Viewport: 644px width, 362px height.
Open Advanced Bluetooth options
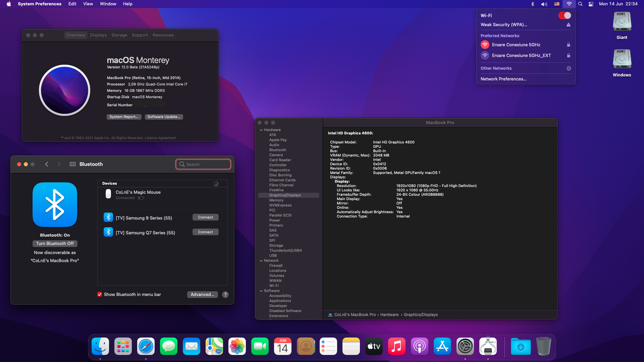pos(202,295)
